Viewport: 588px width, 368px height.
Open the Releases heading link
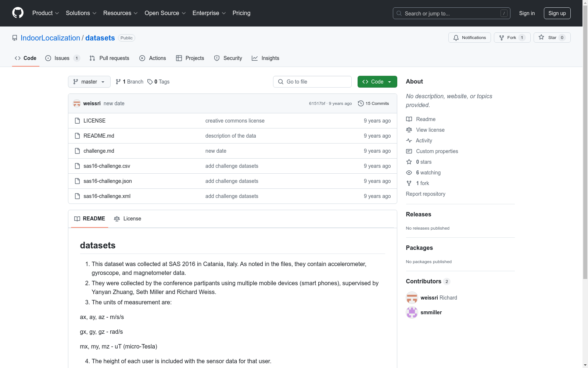pyautogui.click(x=419, y=214)
